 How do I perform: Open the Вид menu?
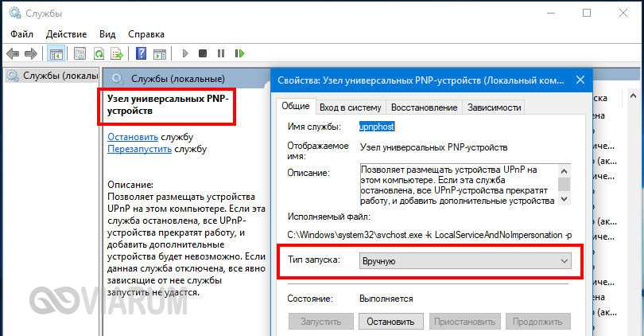pyautogui.click(x=107, y=34)
